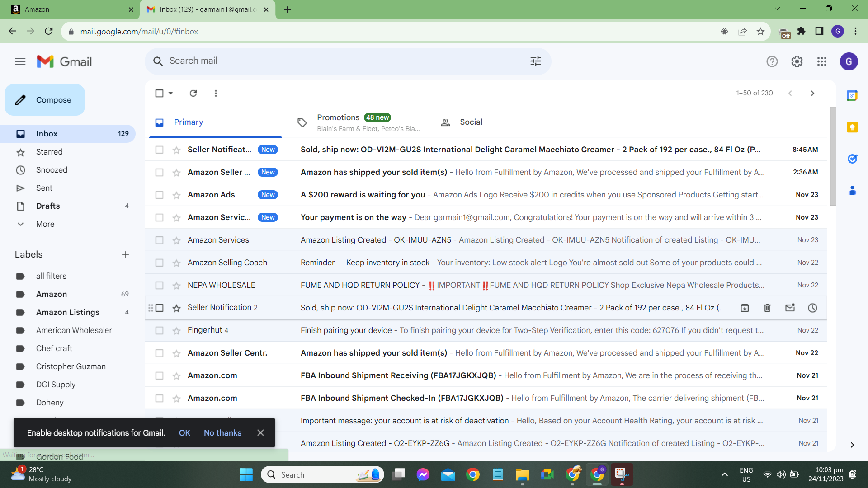Reload the Gmail page

click(x=49, y=31)
